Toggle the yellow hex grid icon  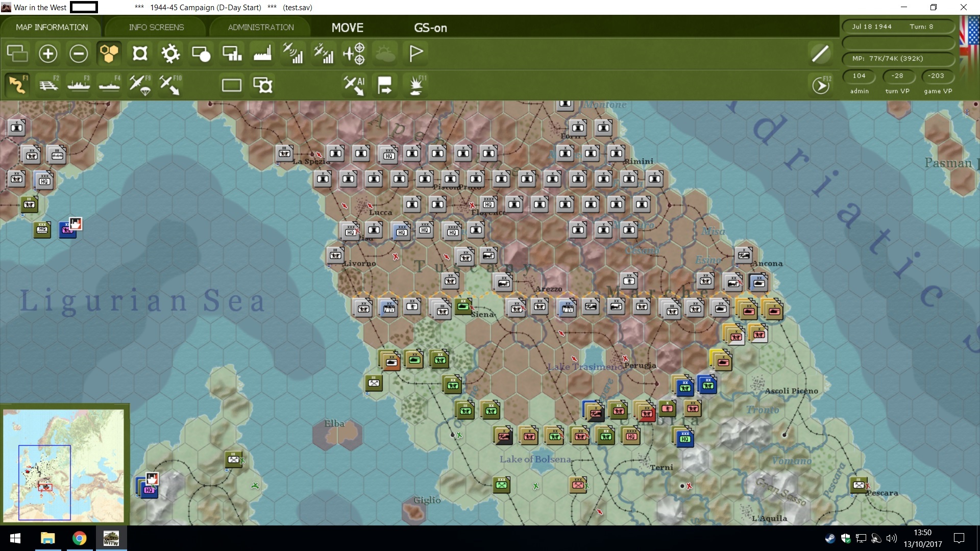tap(109, 54)
